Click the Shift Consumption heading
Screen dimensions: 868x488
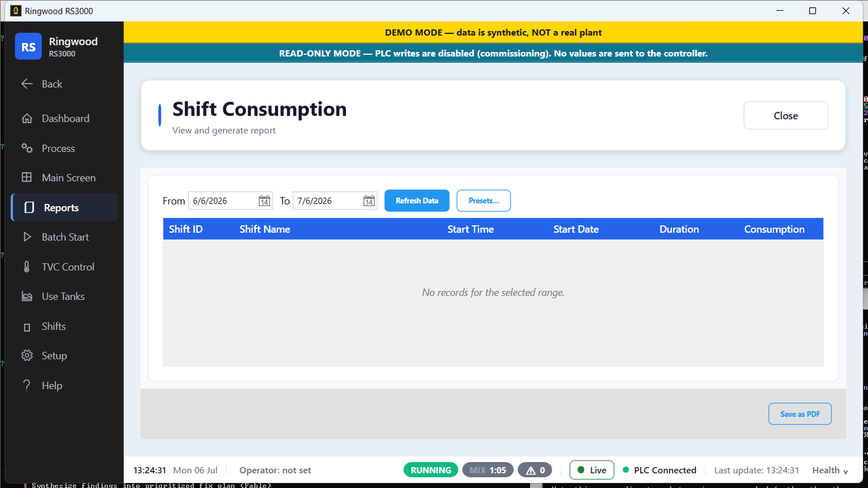tap(259, 109)
